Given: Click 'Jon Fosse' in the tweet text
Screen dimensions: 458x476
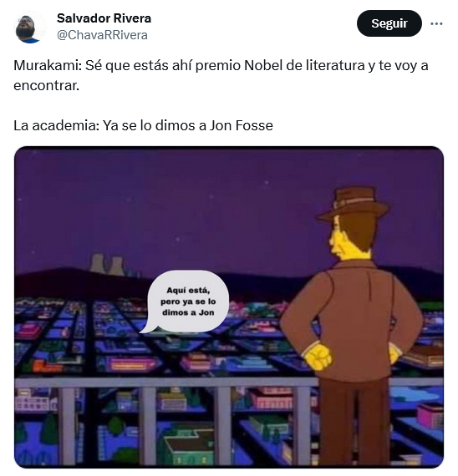Looking at the screenshot, I should (241, 125).
